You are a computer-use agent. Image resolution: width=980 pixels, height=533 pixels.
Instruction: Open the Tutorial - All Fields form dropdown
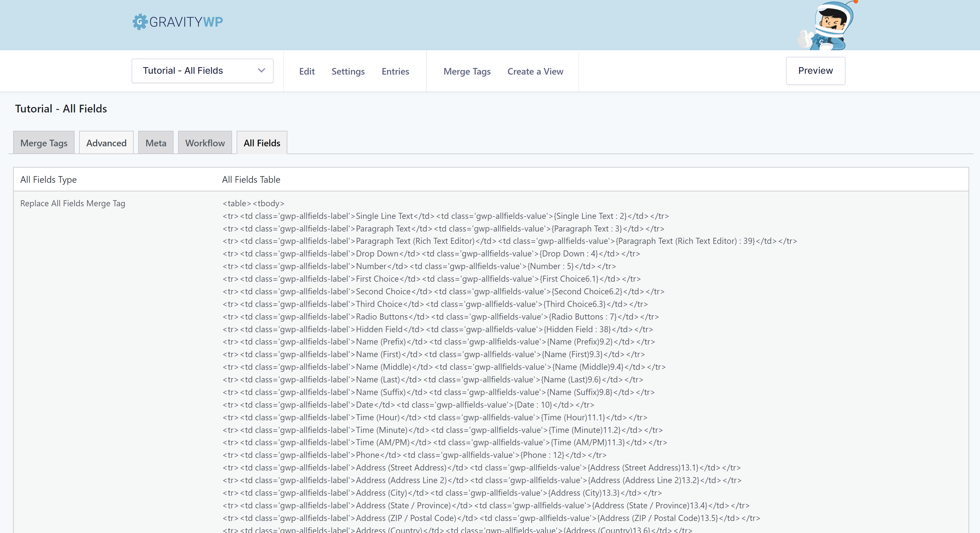pos(202,71)
